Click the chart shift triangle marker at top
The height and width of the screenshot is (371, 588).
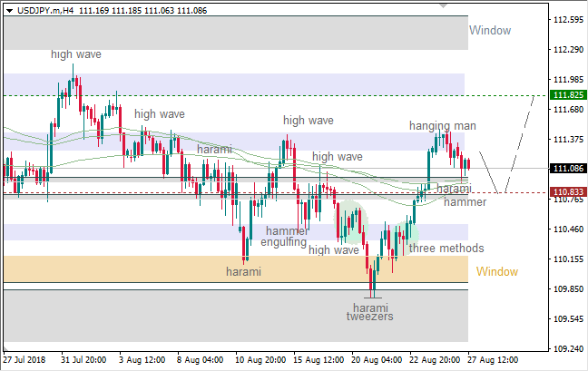pos(444,5)
